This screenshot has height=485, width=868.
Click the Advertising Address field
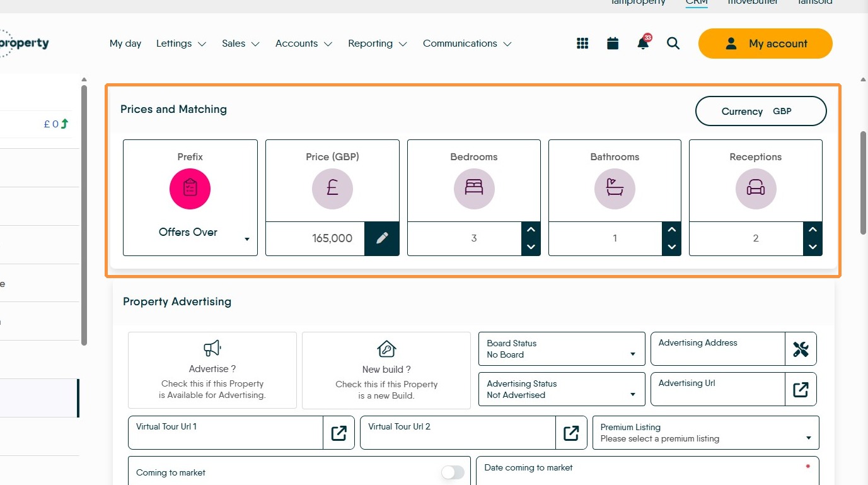coord(718,349)
